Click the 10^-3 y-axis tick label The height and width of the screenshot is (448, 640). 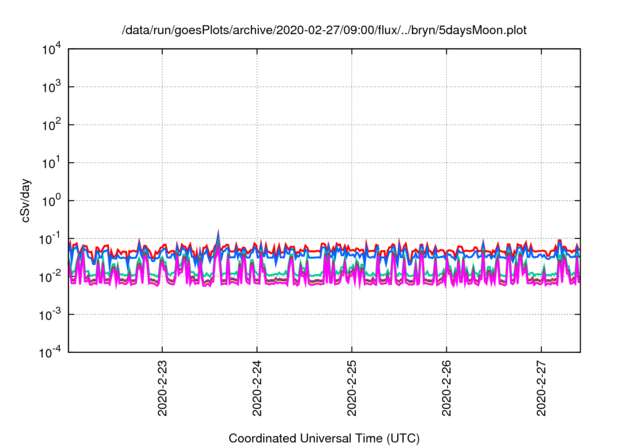click(50, 315)
